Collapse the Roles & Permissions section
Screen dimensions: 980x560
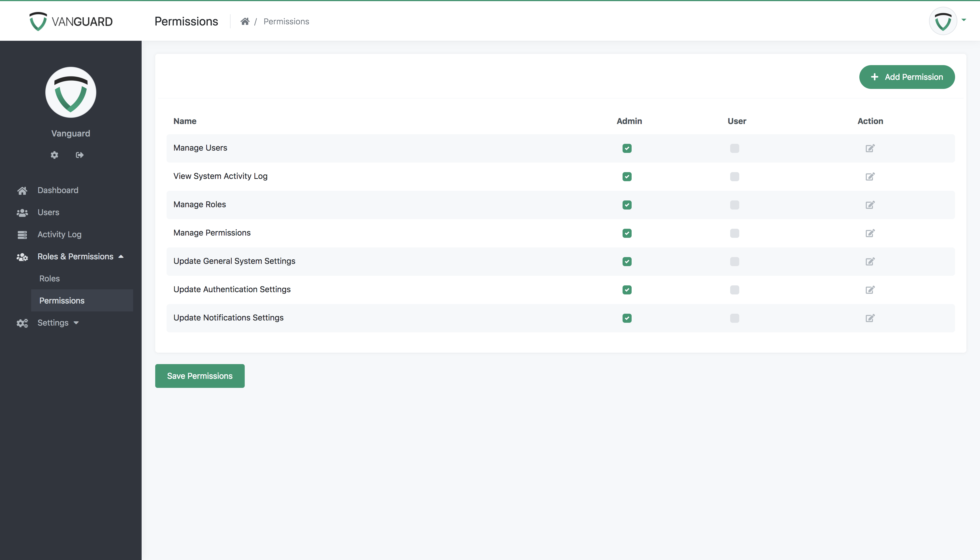(x=121, y=256)
